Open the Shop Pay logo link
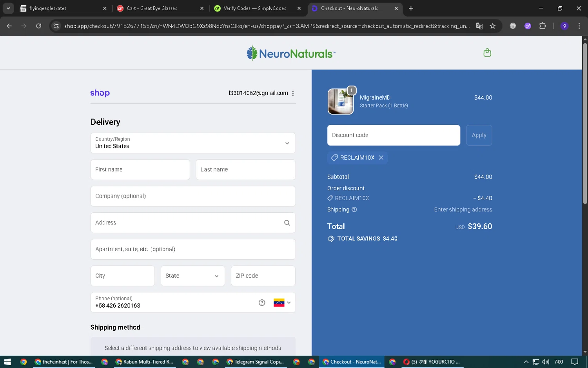Screen dimensions: 588x368 (x=100, y=93)
